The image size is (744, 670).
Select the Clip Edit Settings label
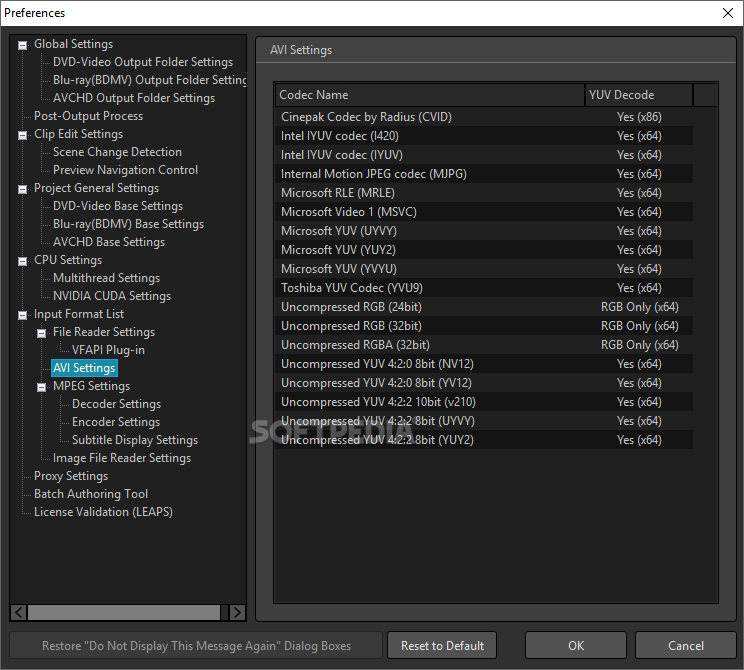(78, 134)
